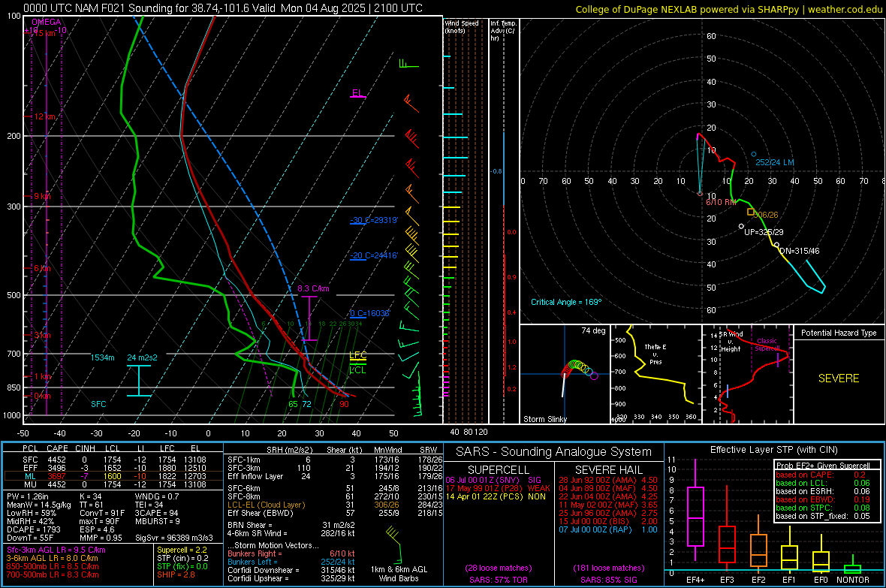Click the 1km & 6km AGL wind barb icon
This screenshot has width=886, height=588.
[394, 544]
